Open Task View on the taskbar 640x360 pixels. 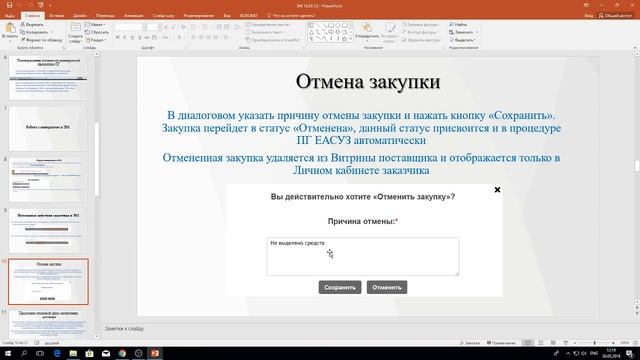[x=40, y=353]
